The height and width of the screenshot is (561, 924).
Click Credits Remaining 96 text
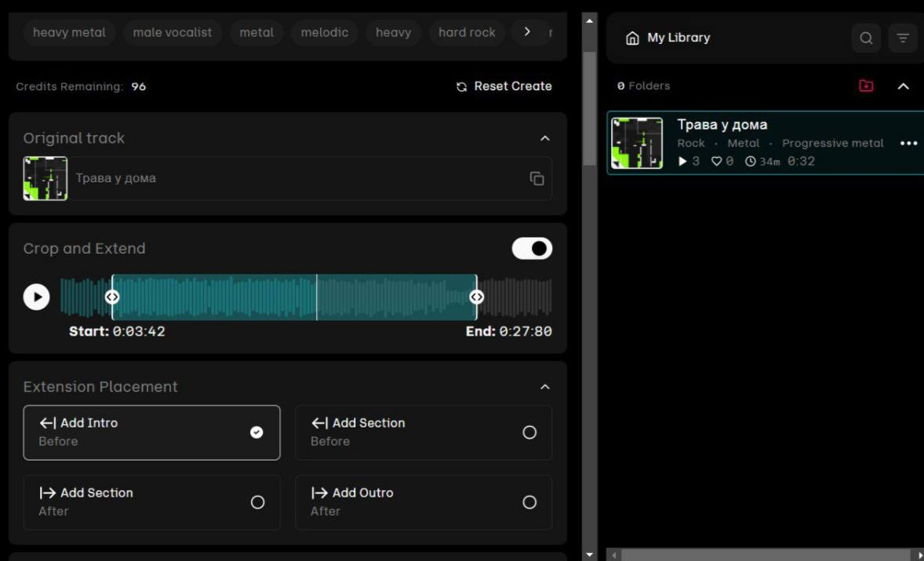[x=81, y=86]
